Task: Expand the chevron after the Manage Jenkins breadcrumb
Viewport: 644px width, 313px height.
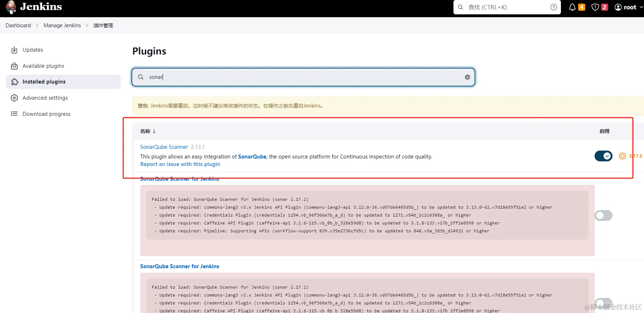Action: tap(87, 25)
